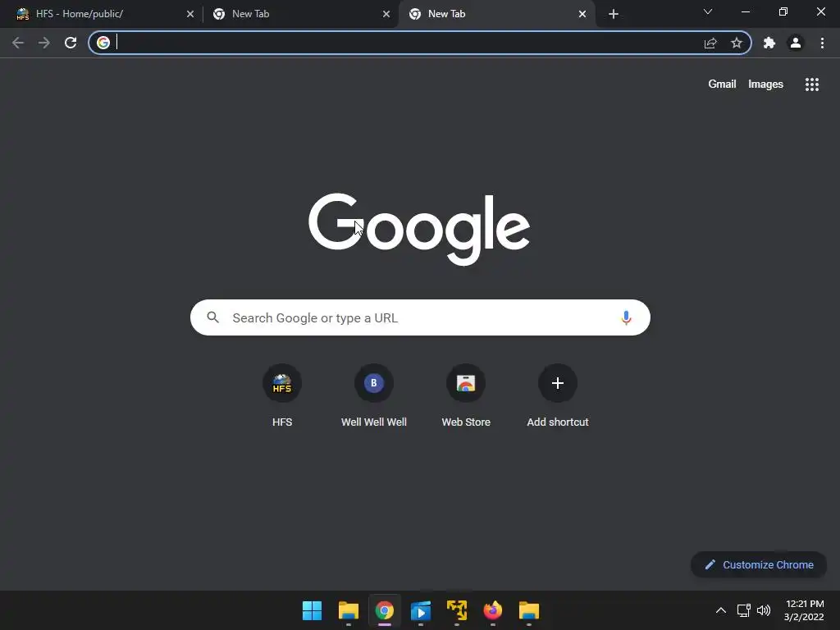
Task: Share this page icon in address bar
Action: click(x=710, y=43)
